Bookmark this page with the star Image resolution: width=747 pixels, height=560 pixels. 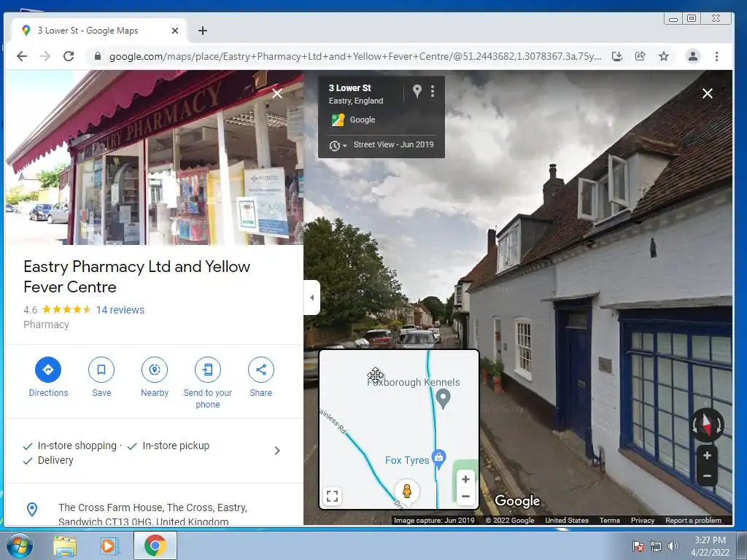[x=664, y=56]
